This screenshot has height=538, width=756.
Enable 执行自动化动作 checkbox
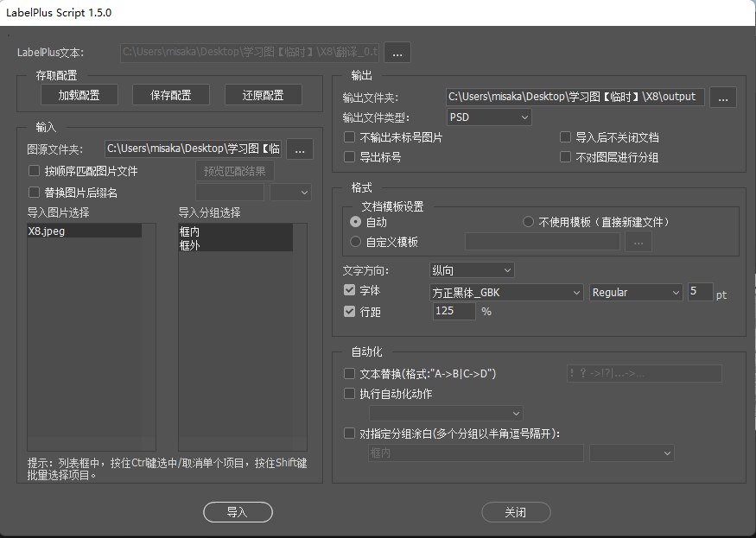pos(349,394)
